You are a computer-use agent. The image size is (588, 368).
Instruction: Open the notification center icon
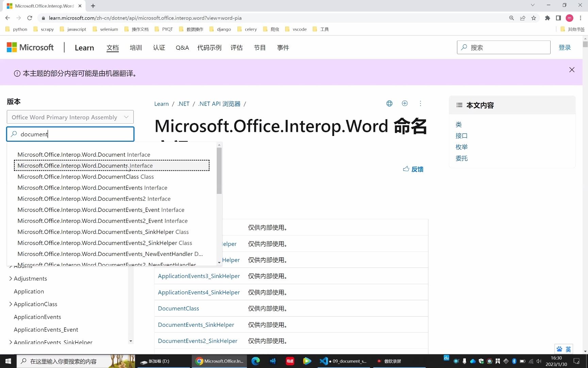(x=576, y=361)
